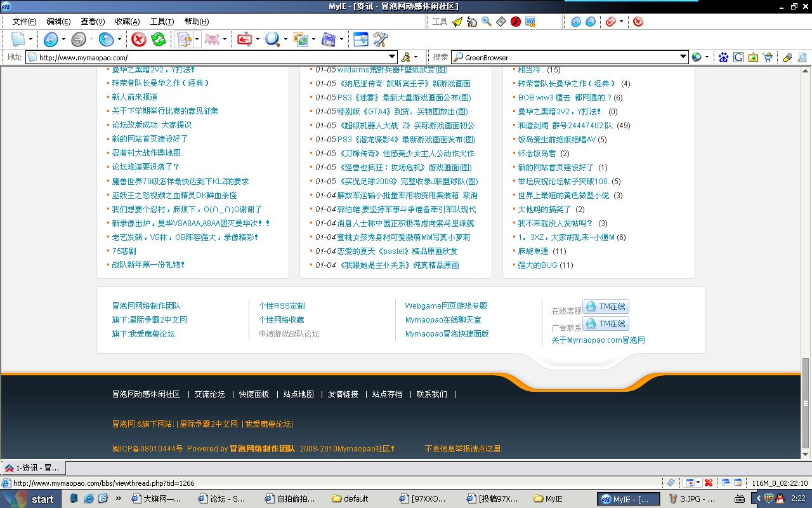Open the wrench and hammer options icon
The image size is (812, 508).
click(x=380, y=39)
